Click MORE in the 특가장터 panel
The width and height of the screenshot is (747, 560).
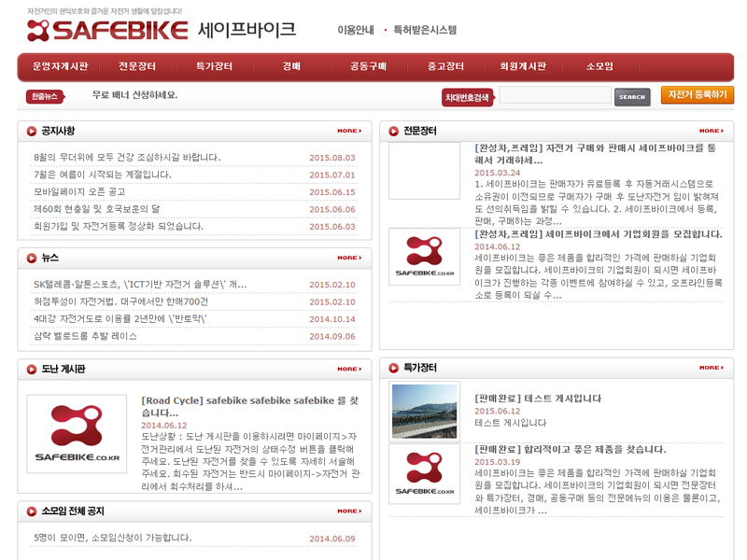[x=712, y=368]
